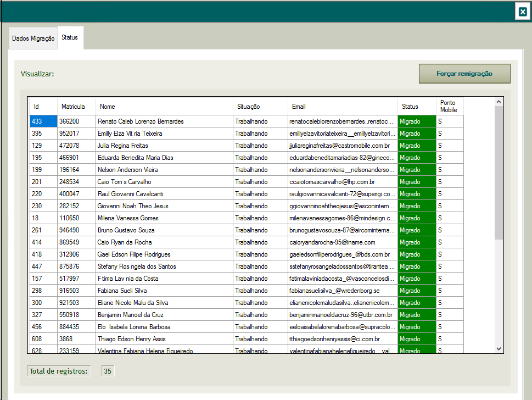The height and width of the screenshot is (400, 532).
Task: Sort table by Matricula column header
Action: [76, 106]
